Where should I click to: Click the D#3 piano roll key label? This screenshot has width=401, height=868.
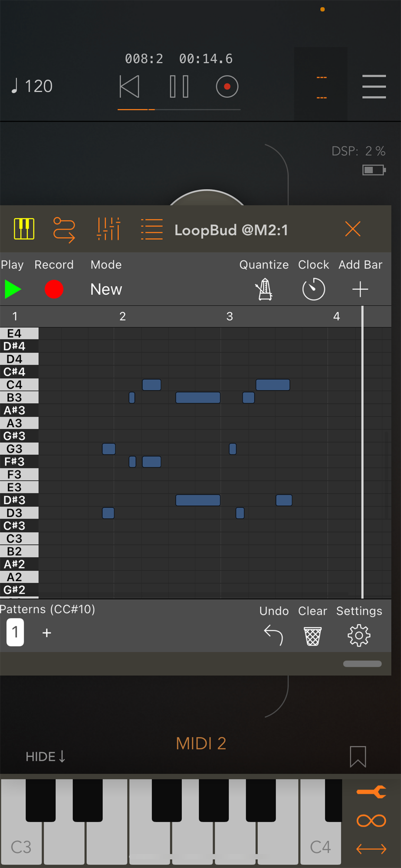(19, 500)
